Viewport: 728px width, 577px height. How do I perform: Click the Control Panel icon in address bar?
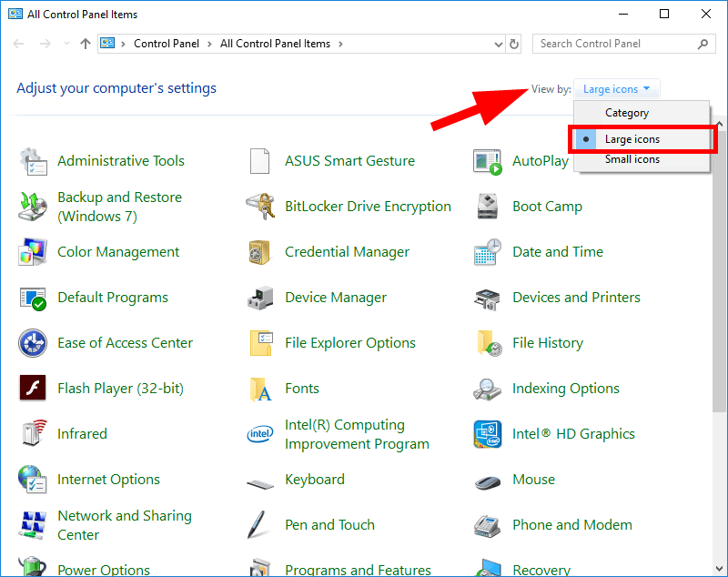(107, 44)
